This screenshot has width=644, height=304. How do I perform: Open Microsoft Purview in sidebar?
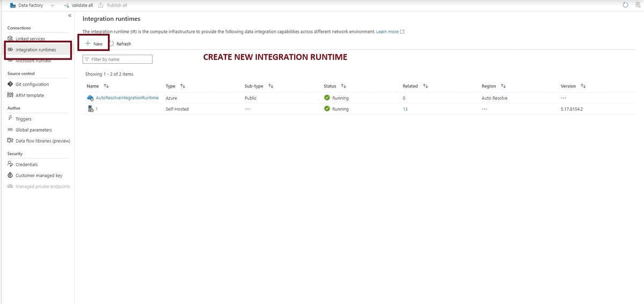point(33,61)
